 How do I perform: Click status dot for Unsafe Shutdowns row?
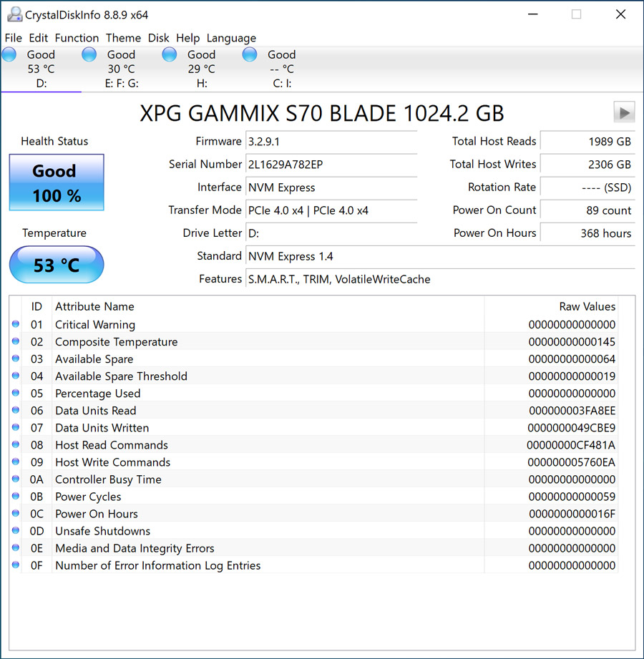(16, 531)
